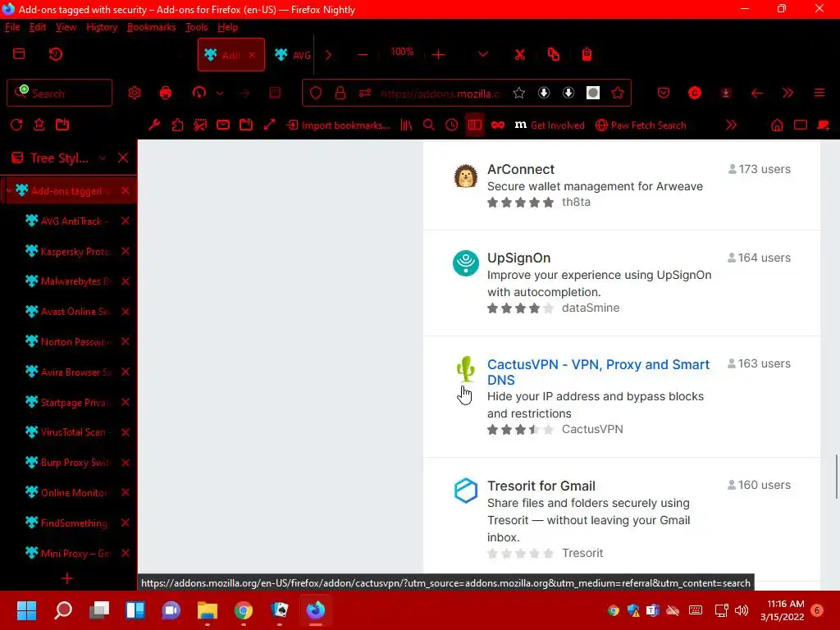
Task: Click the address bar URL field
Action: point(441,94)
